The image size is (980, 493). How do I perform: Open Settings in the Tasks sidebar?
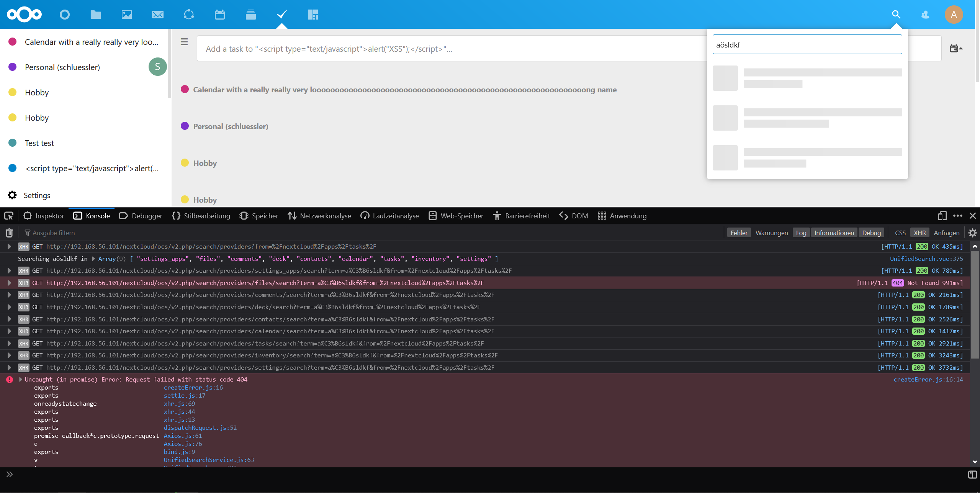[37, 195]
